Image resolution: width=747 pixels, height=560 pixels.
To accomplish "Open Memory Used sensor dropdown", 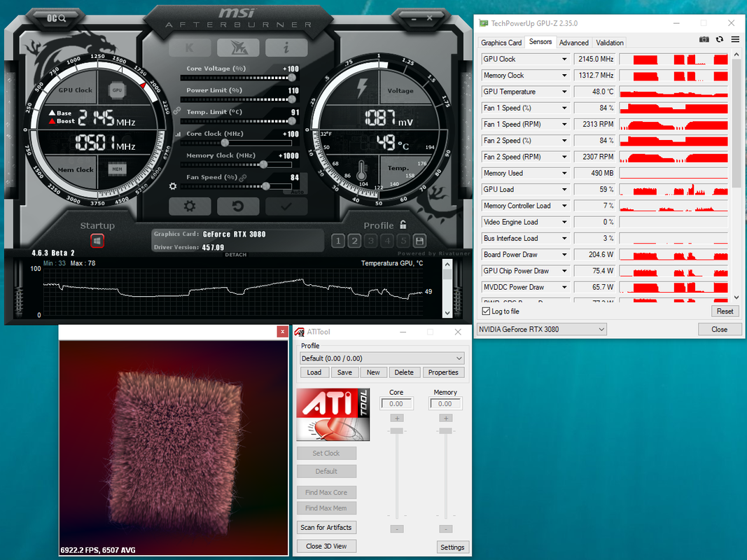I will 564,173.
